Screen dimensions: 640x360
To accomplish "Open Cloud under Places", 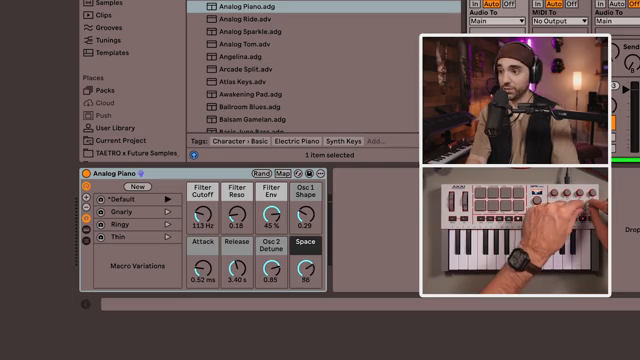I will 105,103.
